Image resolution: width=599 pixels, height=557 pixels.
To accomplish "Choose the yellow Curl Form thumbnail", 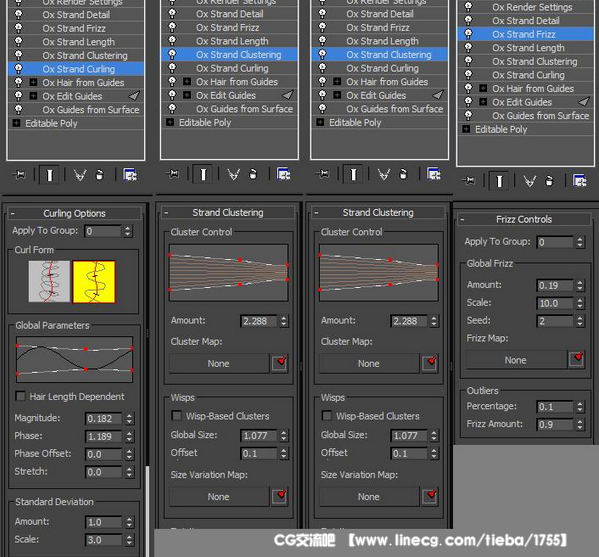I will (94, 282).
